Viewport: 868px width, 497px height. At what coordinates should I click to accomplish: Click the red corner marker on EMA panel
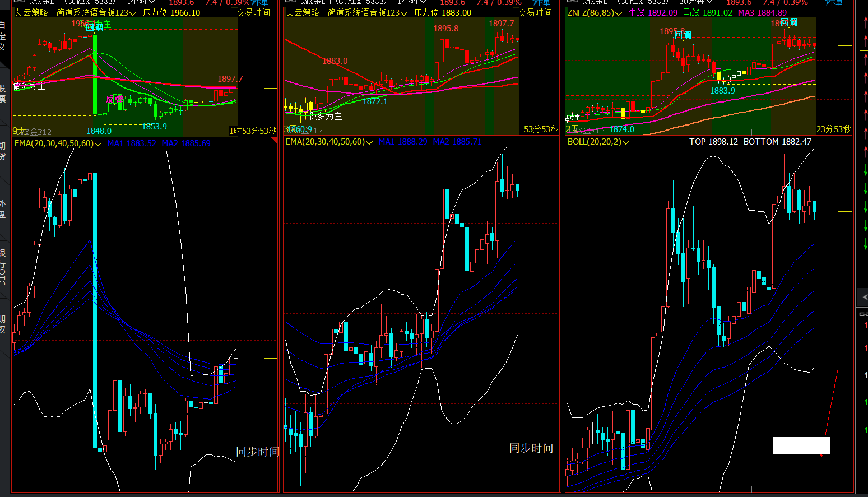pyautogui.click(x=275, y=140)
